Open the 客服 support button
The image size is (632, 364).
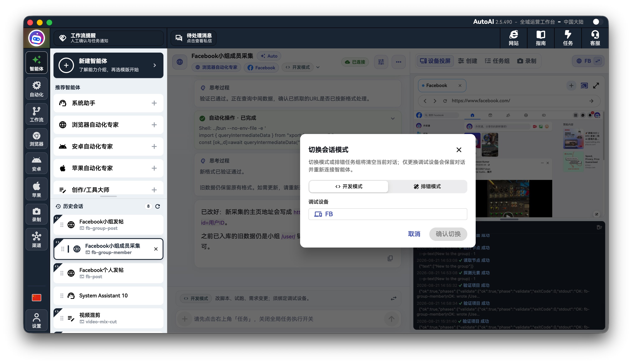[595, 38]
